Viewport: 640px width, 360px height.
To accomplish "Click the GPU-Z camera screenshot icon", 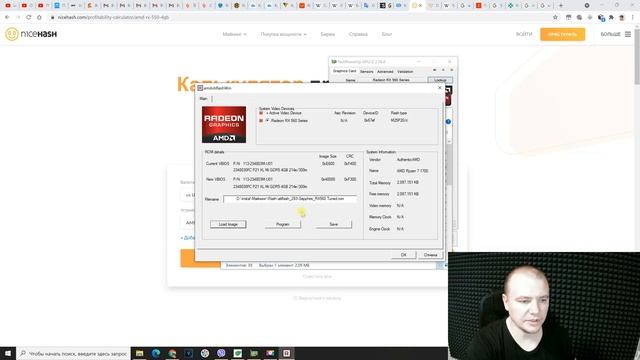I will (x=434, y=71).
